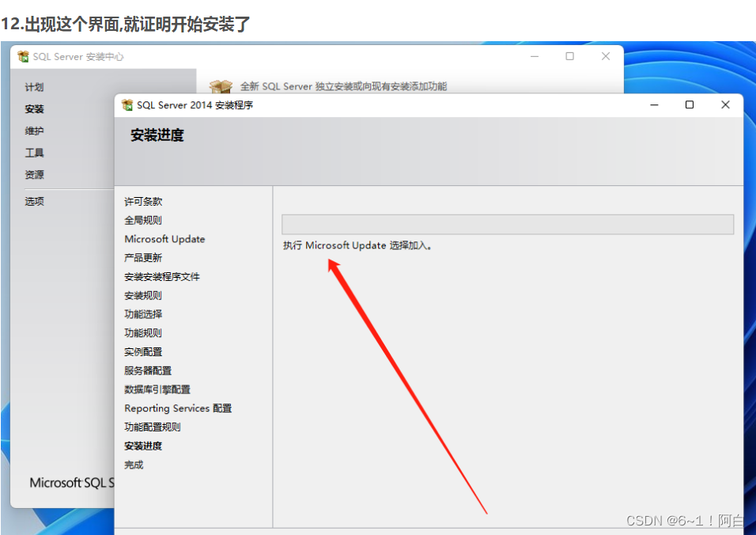Click the heading 12.出现这个界面,就证明开始安装了
This screenshot has width=756, height=535.
point(126,24)
